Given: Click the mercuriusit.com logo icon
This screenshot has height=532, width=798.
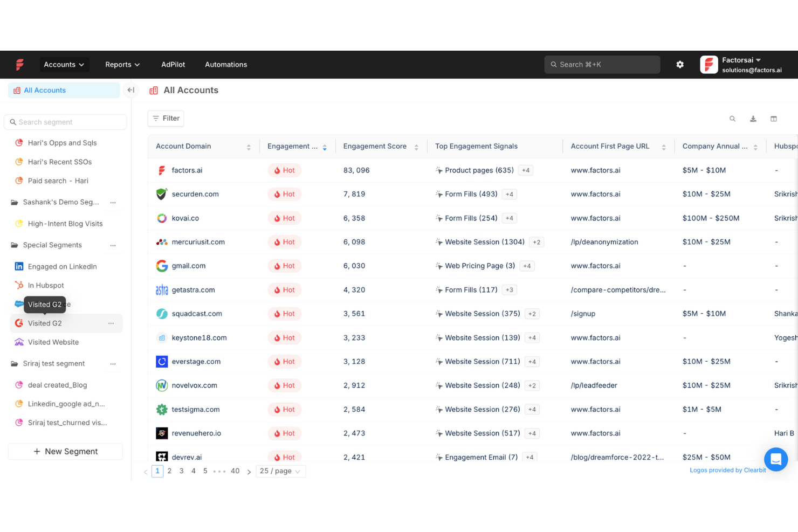Looking at the screenshot, I should (162, 242).
